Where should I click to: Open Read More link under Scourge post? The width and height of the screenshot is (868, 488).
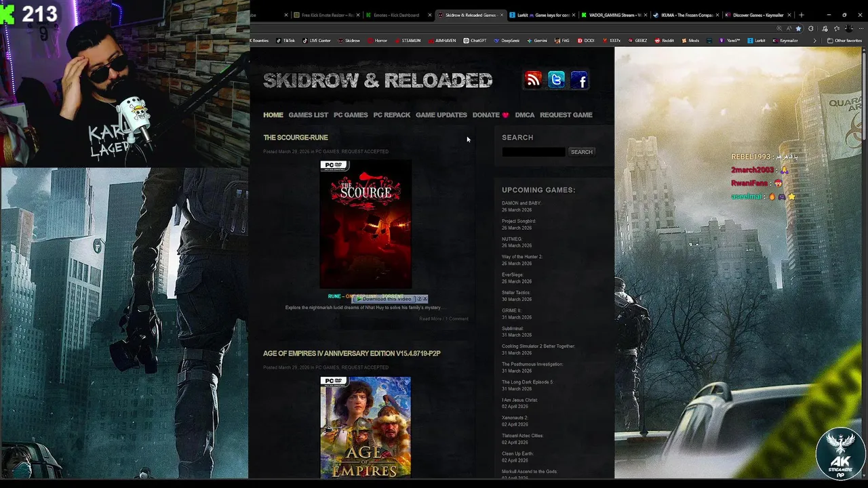(430, 319)
